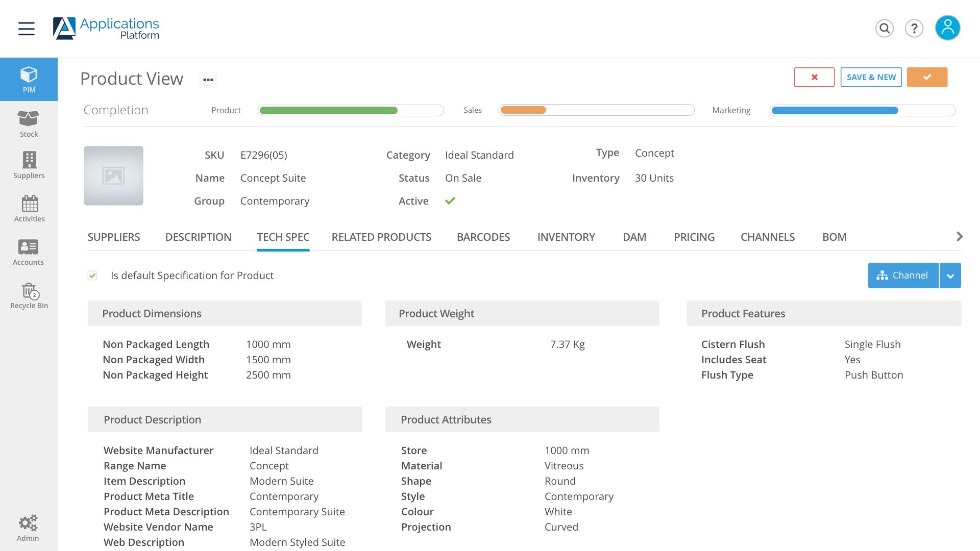
Task: Click the Flush Type value Push Button
Action: pyautogui.click(x=874, y=375)
